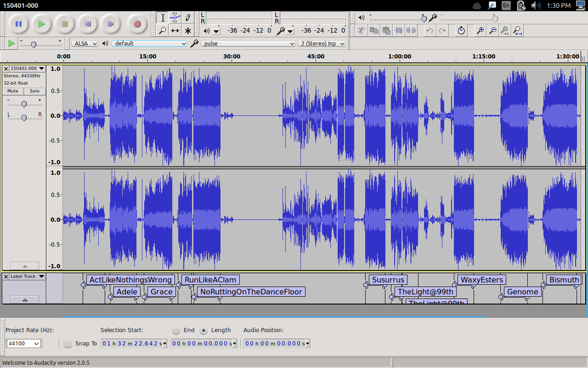Select the Envelope tool
Screen dimensions: 588x368
175,18
